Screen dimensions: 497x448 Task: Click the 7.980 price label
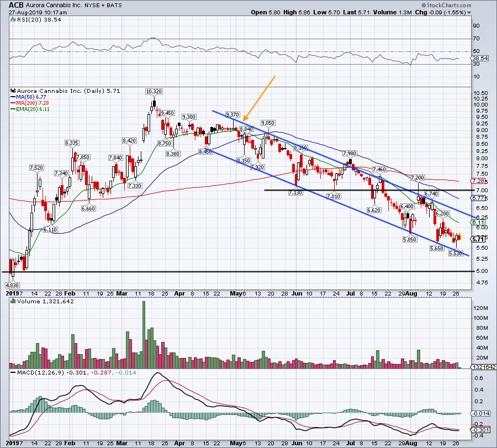[350, 154]
